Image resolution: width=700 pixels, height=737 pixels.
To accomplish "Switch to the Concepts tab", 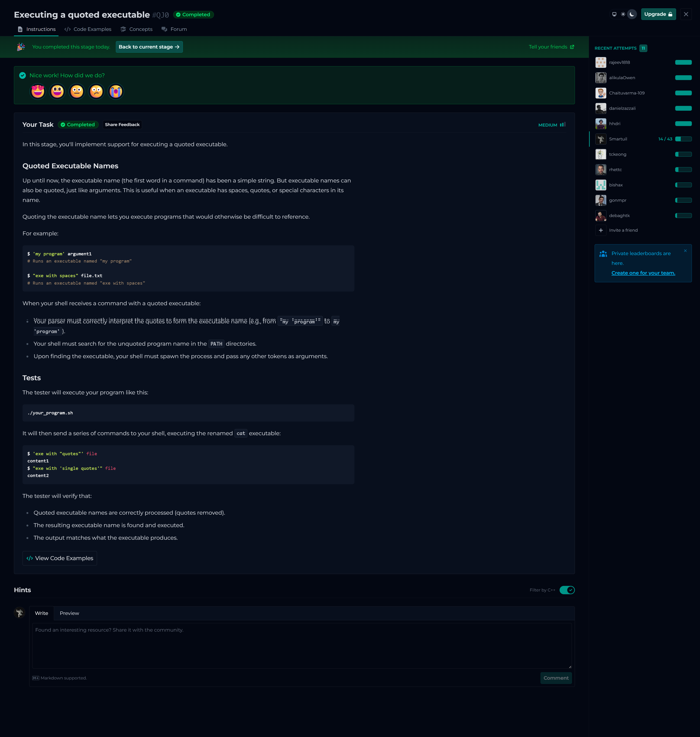I will click(x=136, y=29).
